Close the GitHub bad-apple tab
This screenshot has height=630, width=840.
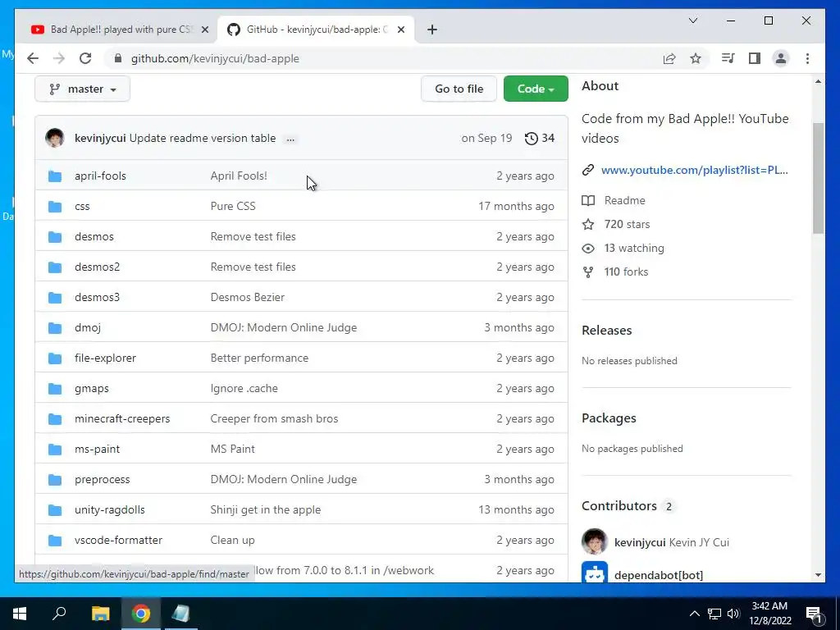tap(400, 30)
